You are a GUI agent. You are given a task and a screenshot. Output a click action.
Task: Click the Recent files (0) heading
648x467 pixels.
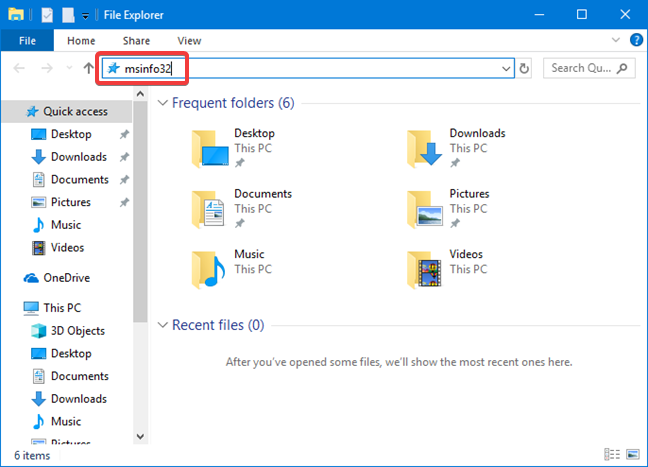pyautogui.click(x=218, y=325)
